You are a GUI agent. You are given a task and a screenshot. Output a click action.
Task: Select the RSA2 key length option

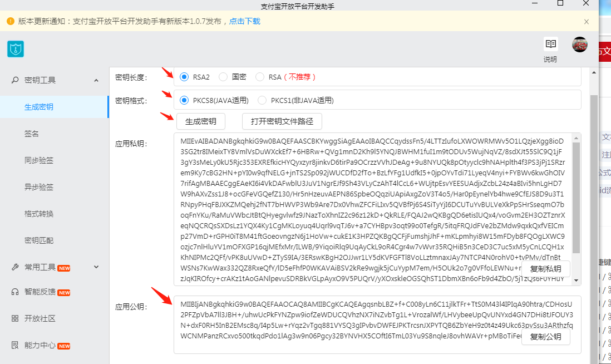184,77
